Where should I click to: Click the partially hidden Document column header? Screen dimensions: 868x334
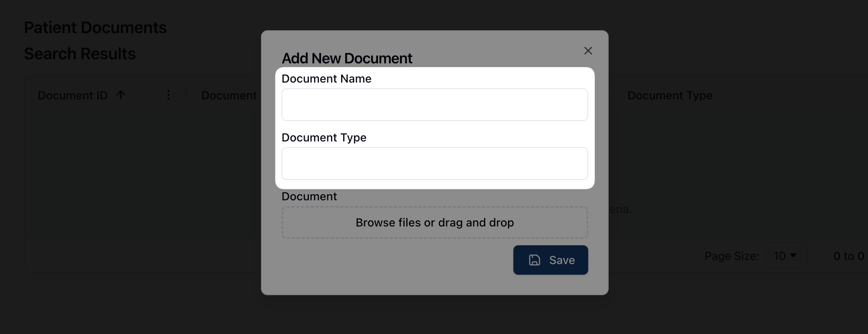click(x=229, y=95)
